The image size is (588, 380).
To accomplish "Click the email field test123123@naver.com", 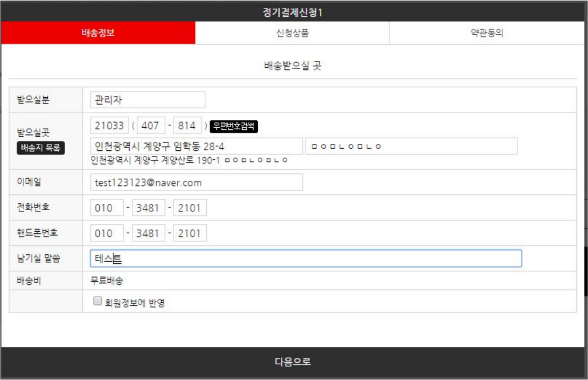I will pyautogui.click(x=196, y=182).
